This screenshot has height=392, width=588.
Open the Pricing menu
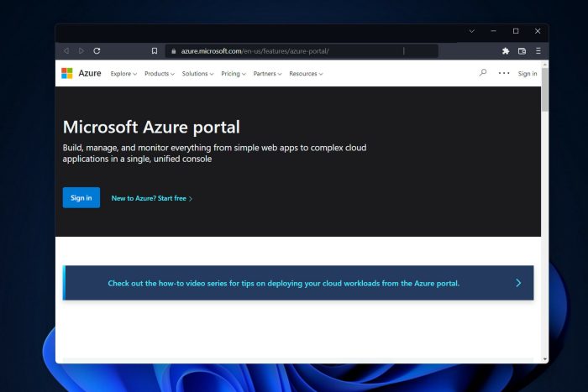click(234, 74)
